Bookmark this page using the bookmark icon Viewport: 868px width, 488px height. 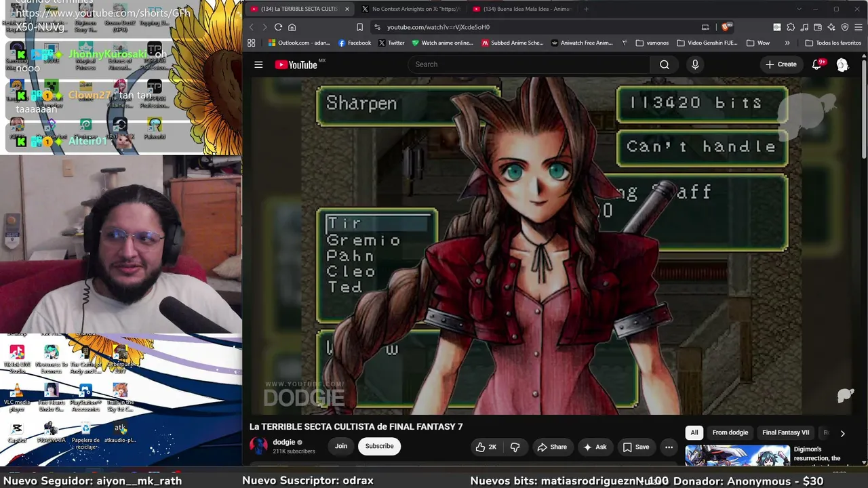(x=360, y=27)
